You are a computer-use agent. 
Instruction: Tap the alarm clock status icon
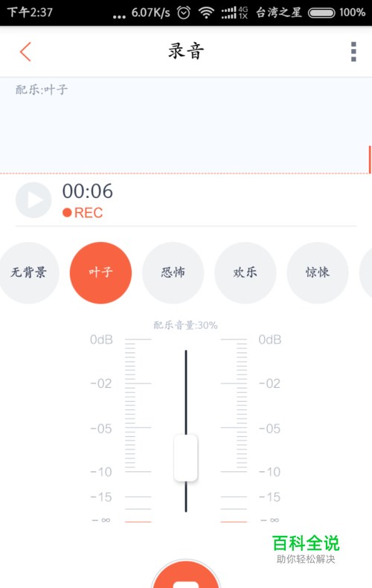pyautogui.click(x=184, y=13)
